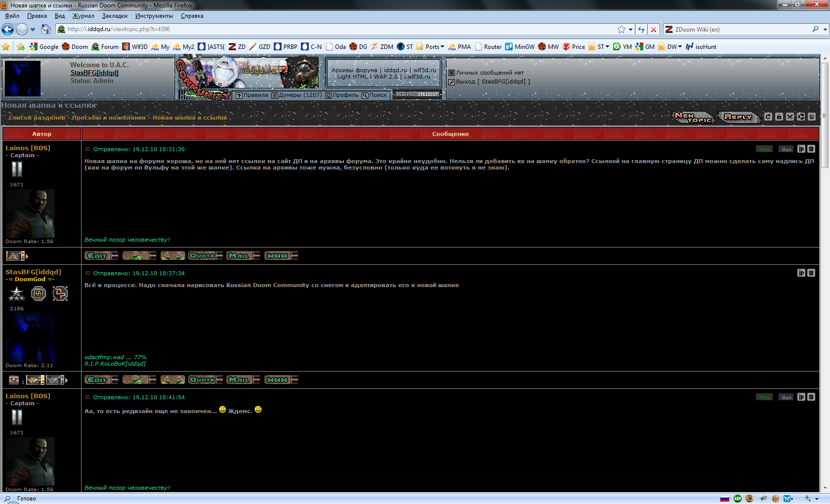This screenshot has height=504, width=830.
Task: Toggle the topic lock padlock icon
Action: (x=779, y=117)
